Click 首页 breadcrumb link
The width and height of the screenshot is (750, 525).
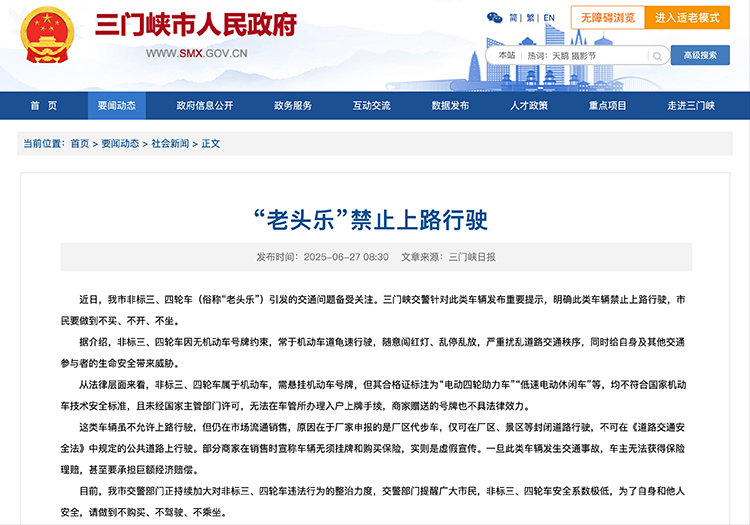coord(80,143)
